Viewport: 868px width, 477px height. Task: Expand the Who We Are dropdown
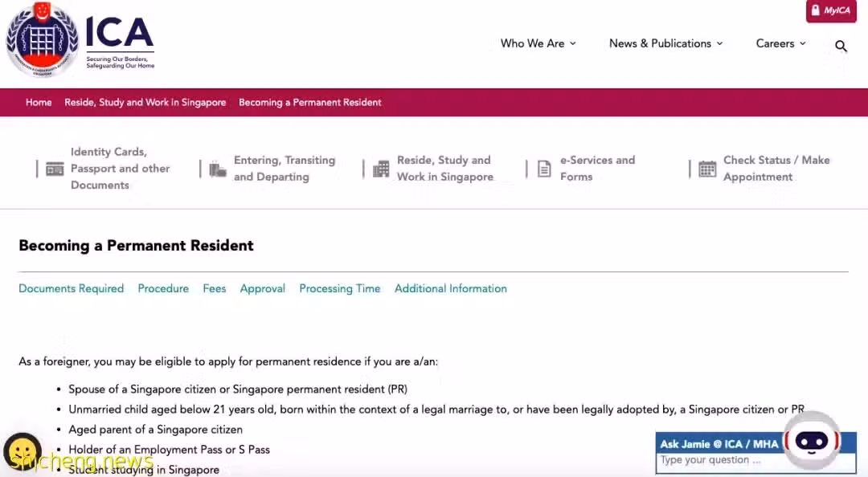[x=538, y=43]
